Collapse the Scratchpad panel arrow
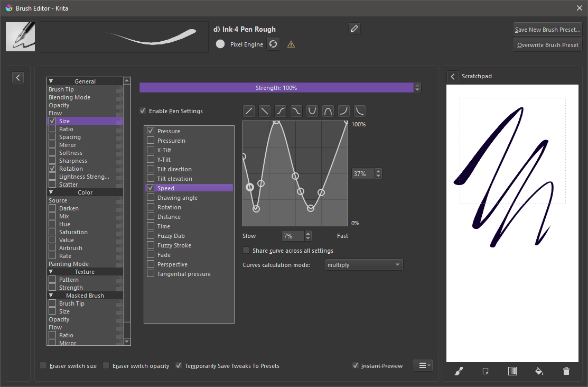Viewport: 588px width, 387px height. [453, 77]
